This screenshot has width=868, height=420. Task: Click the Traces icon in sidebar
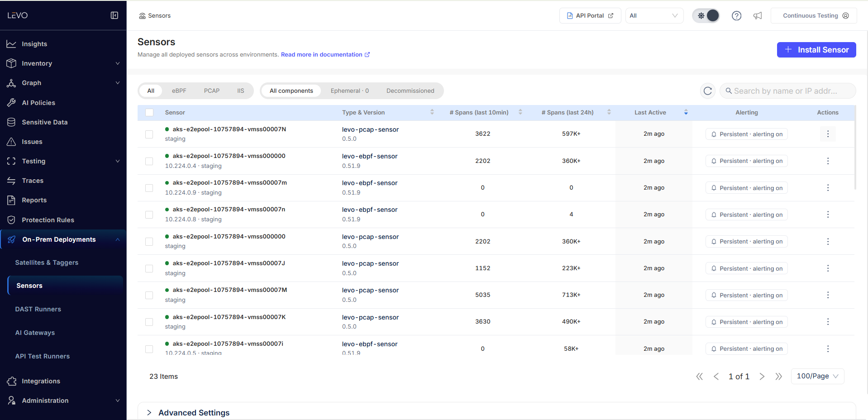11,181
